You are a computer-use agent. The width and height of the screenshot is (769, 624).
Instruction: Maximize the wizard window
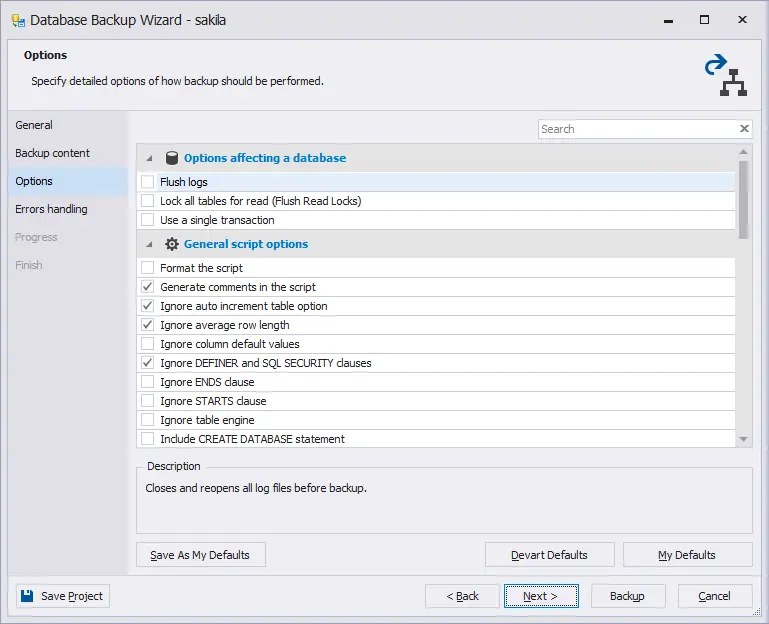(704, 20)
